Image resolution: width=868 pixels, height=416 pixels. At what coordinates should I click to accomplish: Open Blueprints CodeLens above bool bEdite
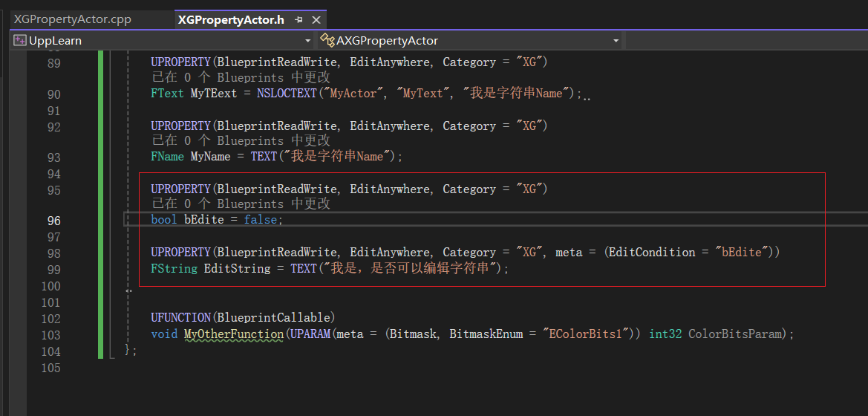[241, 204]
